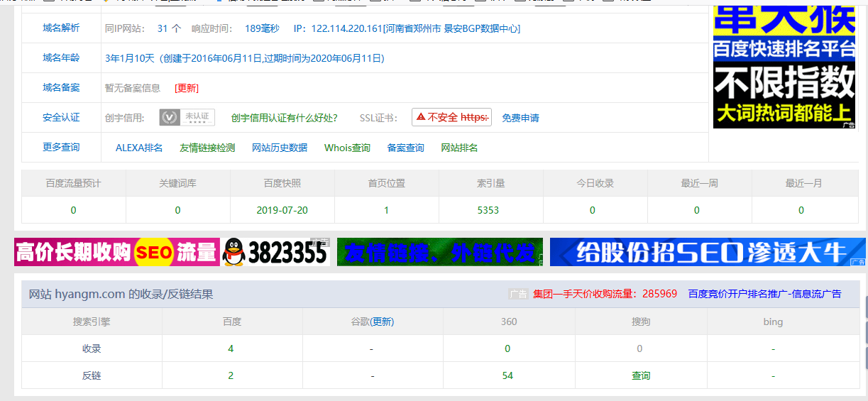Open the 备案查询 link
The height and width of the screenshot is (401, 868).
[x=406, y=148]
